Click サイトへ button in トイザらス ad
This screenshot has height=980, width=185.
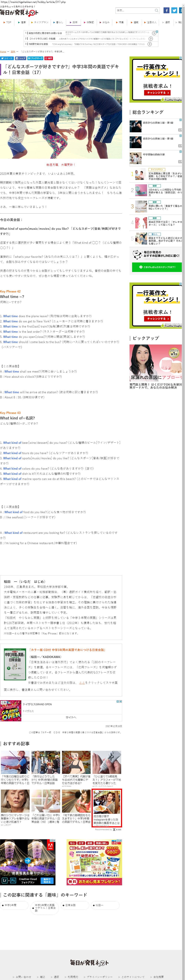(71, 717)
